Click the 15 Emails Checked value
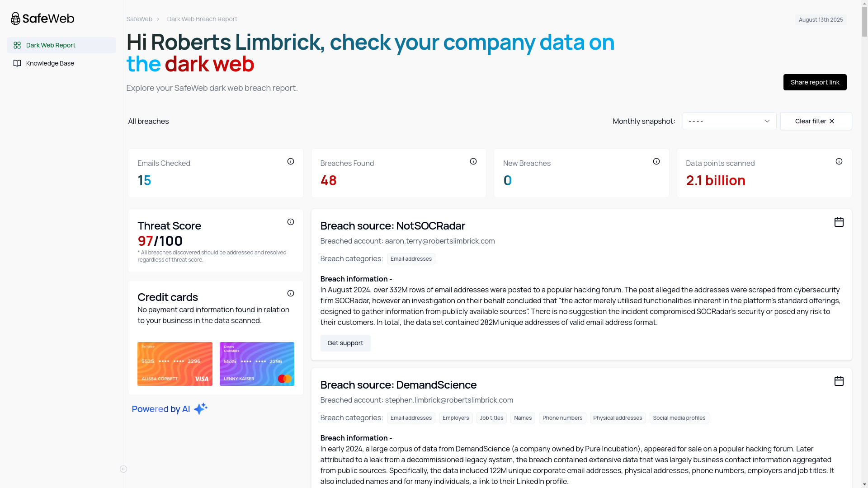The width and height of the screenshot is (868, 488). click(144, 180)
